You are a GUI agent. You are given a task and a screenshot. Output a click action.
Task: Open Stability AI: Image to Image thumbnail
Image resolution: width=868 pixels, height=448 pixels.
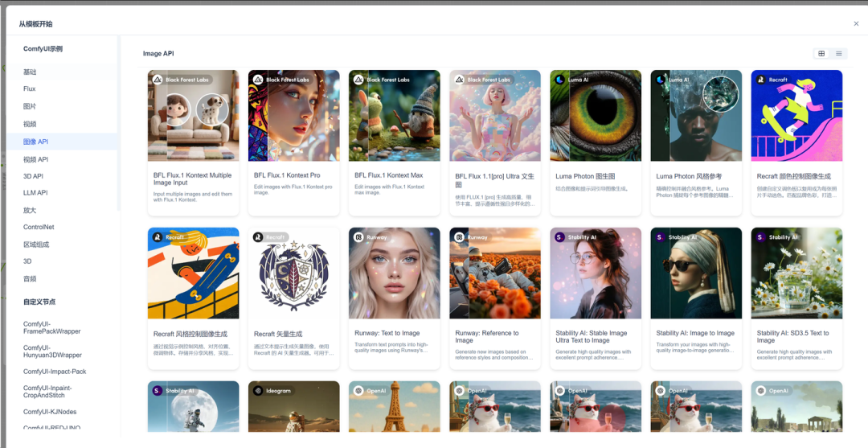coord(696,273)
